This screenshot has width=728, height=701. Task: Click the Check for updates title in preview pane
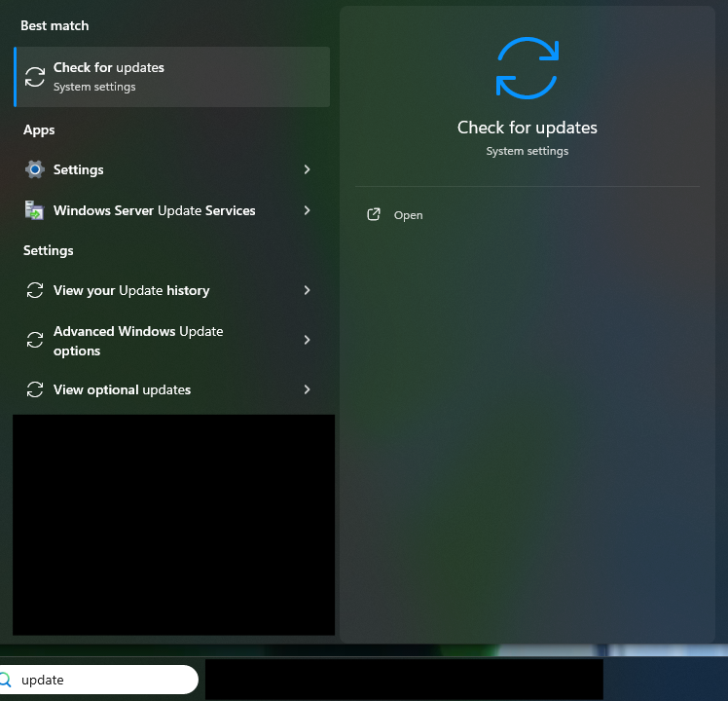(x=527, y=128)
